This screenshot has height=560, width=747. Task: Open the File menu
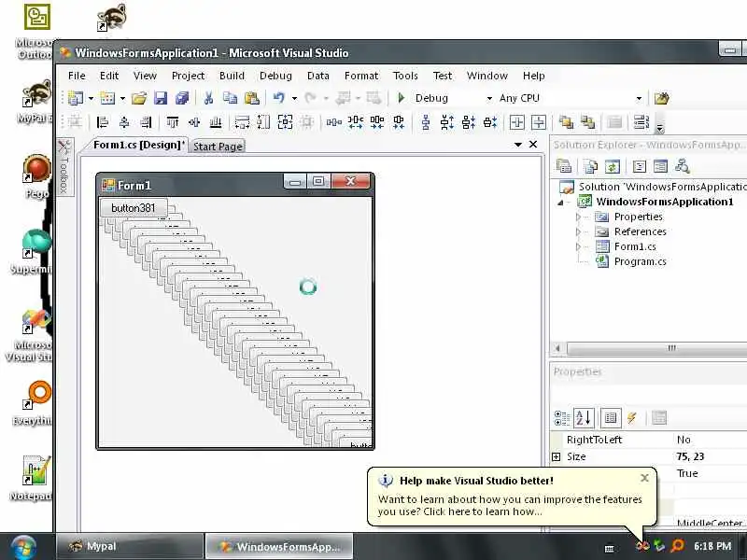click(x=77, y=76)
